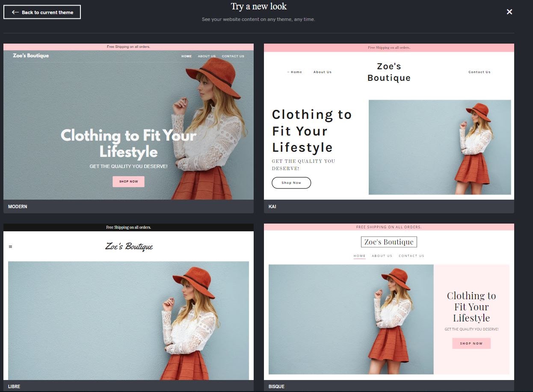Viewport: 533px width, 392px height.
Task: Open the hamburger menu in Libre preview
Action: [x=10, y=247]
